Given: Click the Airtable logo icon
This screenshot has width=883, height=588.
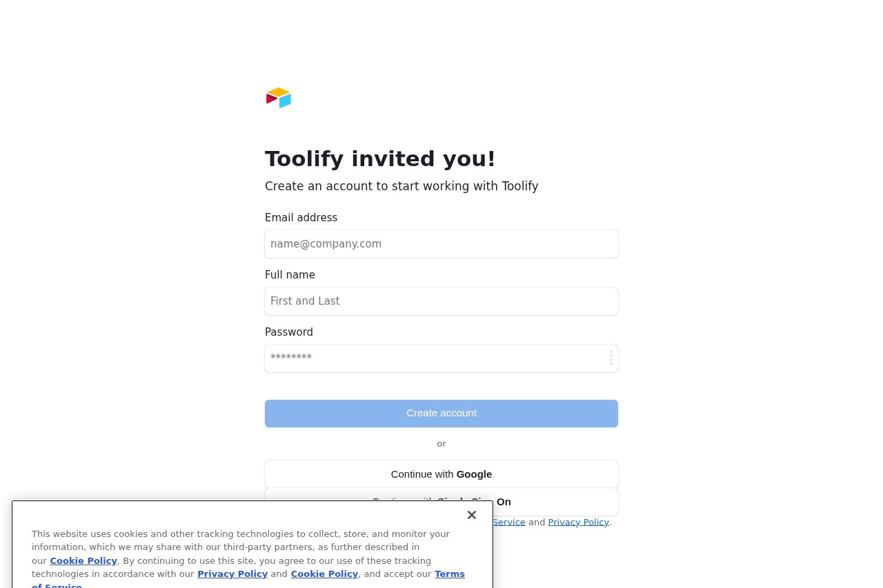Looking at the screenshot, I should (x=279, y=98).
